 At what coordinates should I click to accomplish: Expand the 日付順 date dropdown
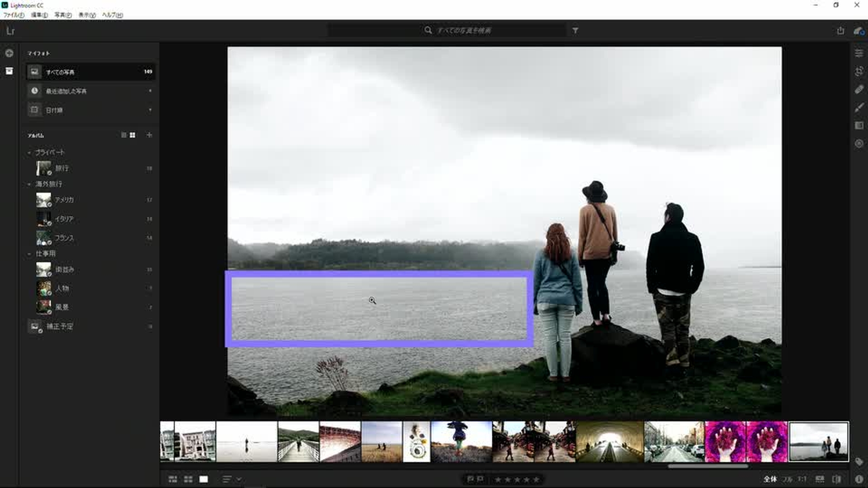[150, 110]
